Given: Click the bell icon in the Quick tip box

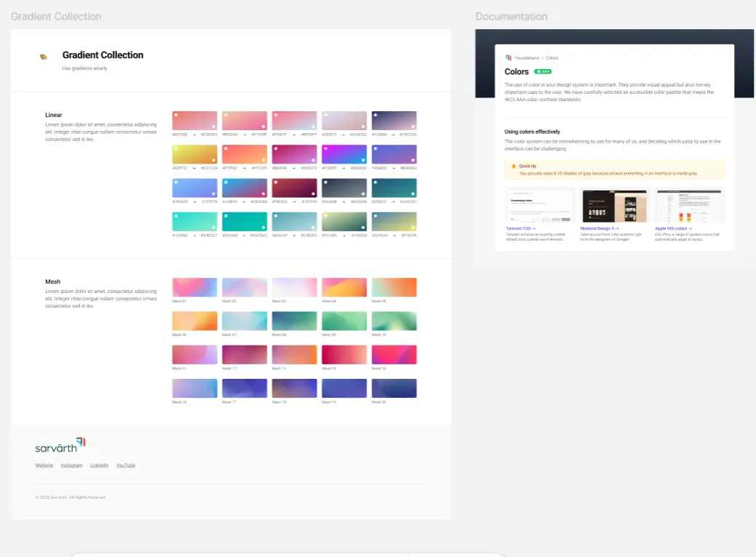Looking at the screenshot, I should [513, 166].
